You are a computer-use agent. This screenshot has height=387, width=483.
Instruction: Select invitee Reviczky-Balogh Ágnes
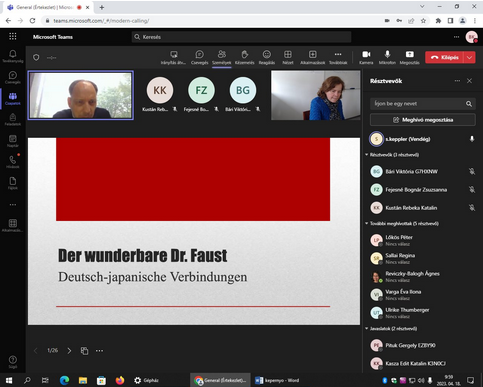coord(423,276)
